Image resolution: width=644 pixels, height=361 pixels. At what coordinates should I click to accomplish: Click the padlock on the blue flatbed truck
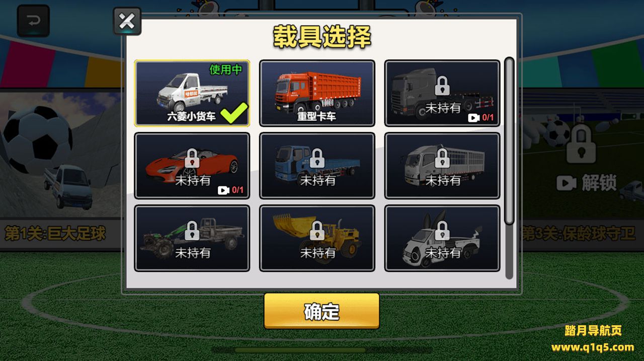pyautogui.click(x=317, y=159)
